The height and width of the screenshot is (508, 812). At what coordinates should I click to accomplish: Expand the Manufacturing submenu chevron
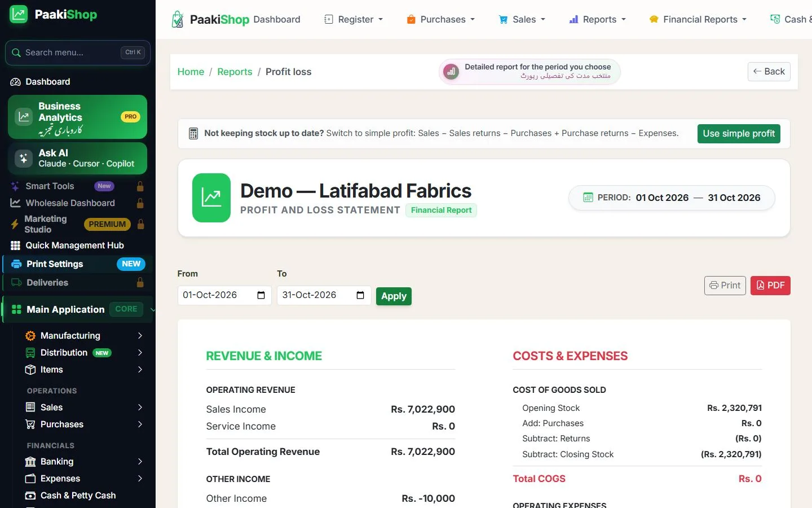140,336
